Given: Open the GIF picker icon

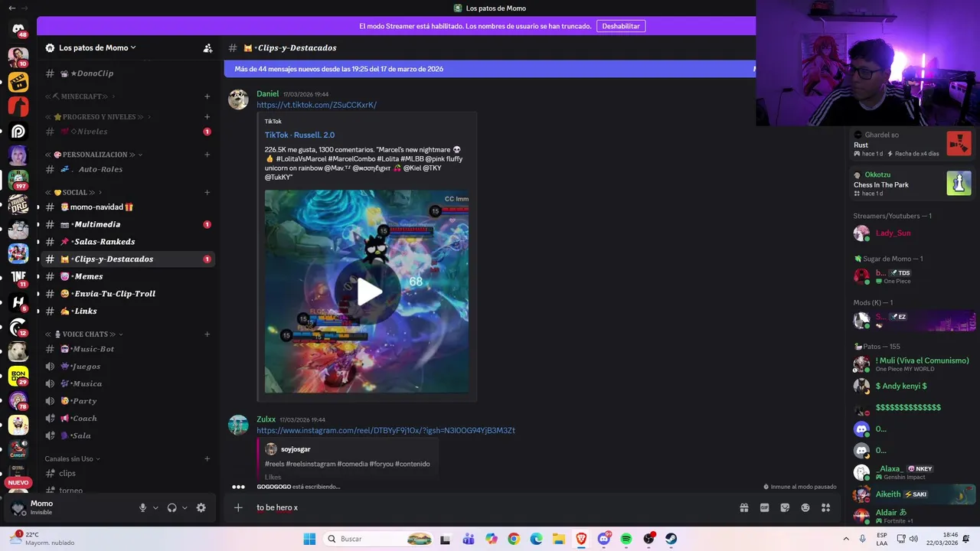Looking at the screenshot, I should click(764, 507).
